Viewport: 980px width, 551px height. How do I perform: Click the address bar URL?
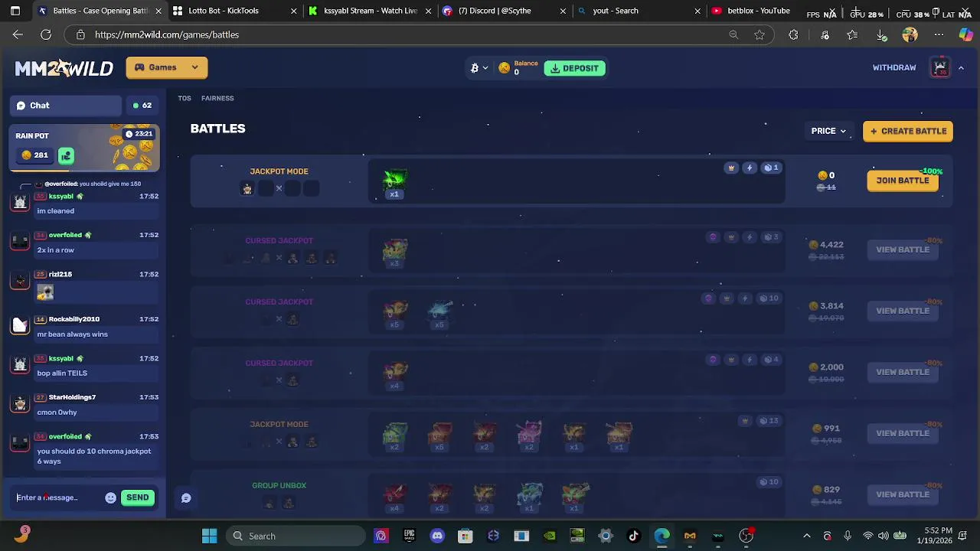[x=167, y=34]
